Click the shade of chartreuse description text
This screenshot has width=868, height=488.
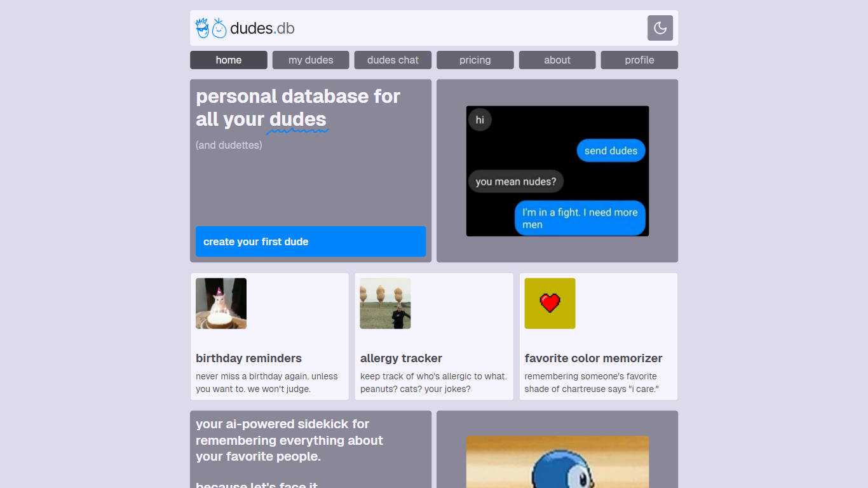coord(592,383)
